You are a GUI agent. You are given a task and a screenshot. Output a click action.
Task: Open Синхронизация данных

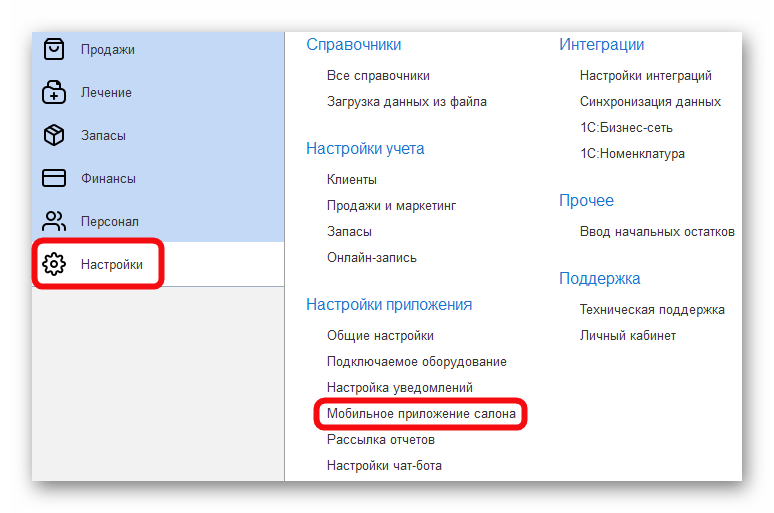coord(650,101)
